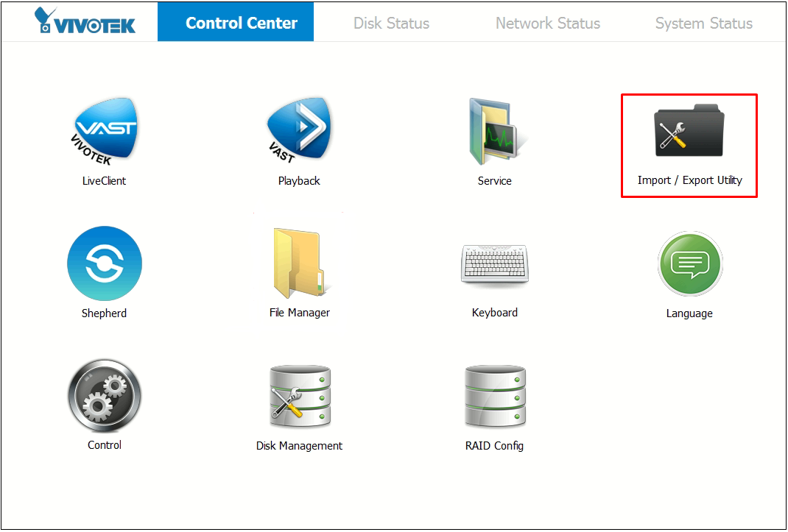Click the "Control" label text
The height and width of the screenshot is (532, 788).
pos(105,445)
